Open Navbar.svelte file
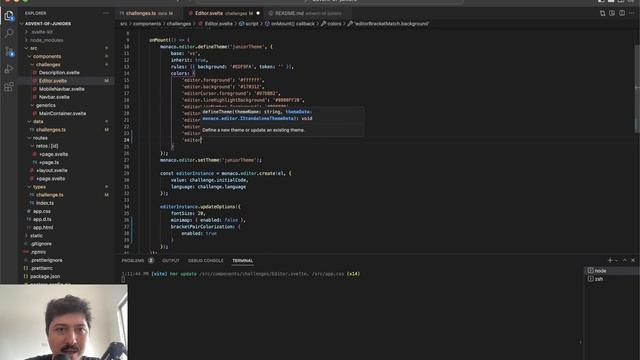 pos(54,97)
